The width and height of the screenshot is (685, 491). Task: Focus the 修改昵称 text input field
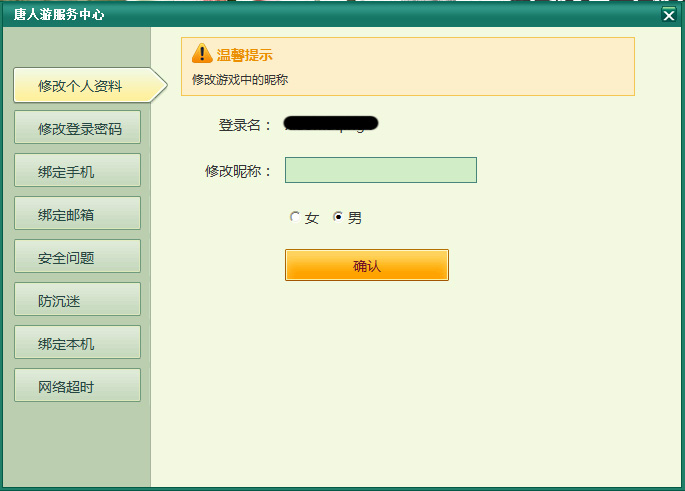380,170
